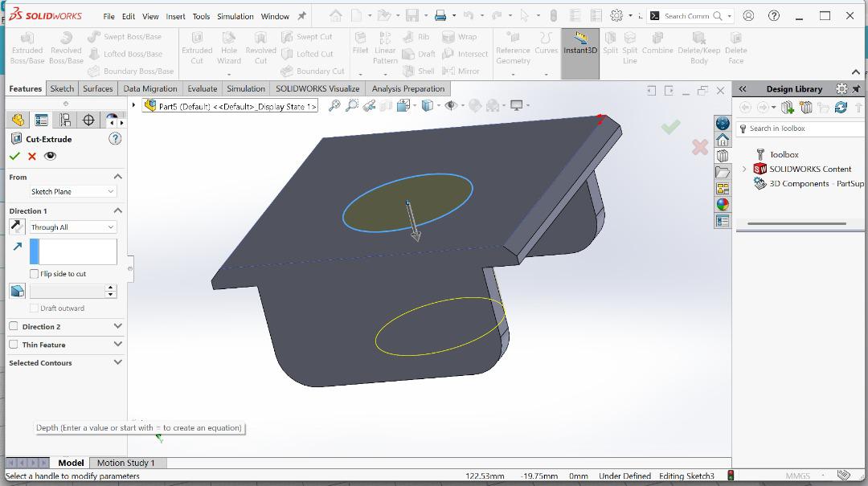Click the red cancel X in viewport corner
Viewport: 868px width, 486px height.
(700, 147)
